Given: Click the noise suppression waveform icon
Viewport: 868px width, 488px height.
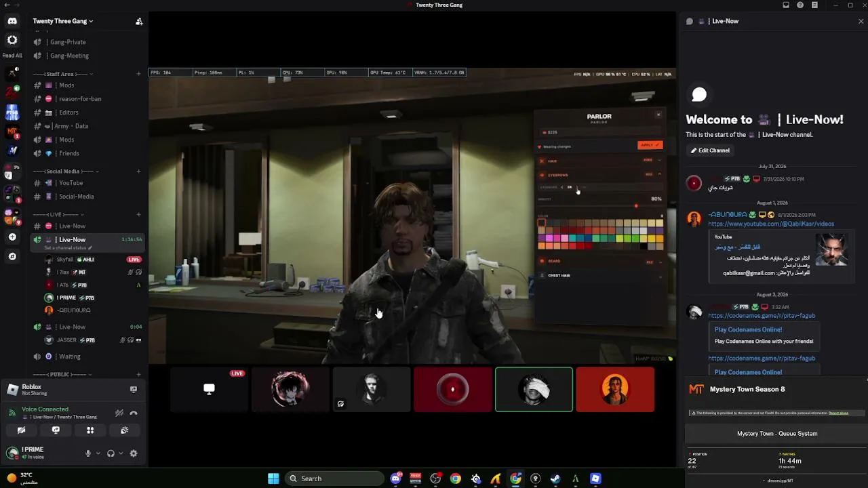Looking at the screenshot, I should (x=119, y=413).
